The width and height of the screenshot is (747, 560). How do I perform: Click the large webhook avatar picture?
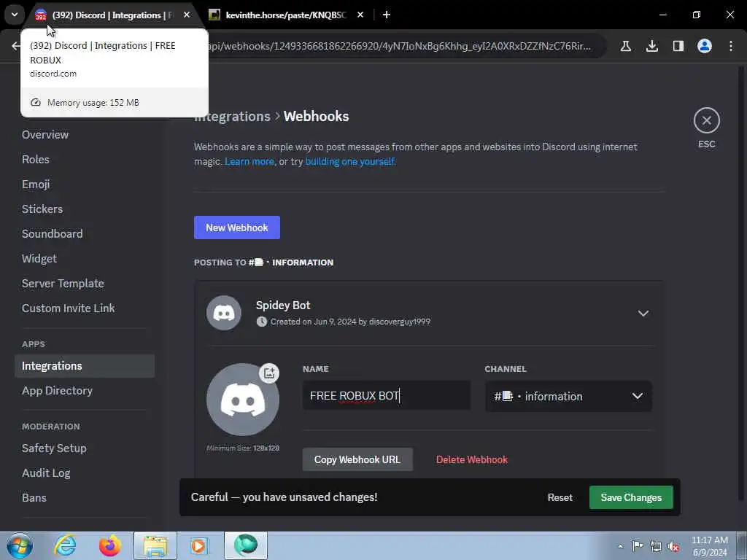(x=242, y=400)
